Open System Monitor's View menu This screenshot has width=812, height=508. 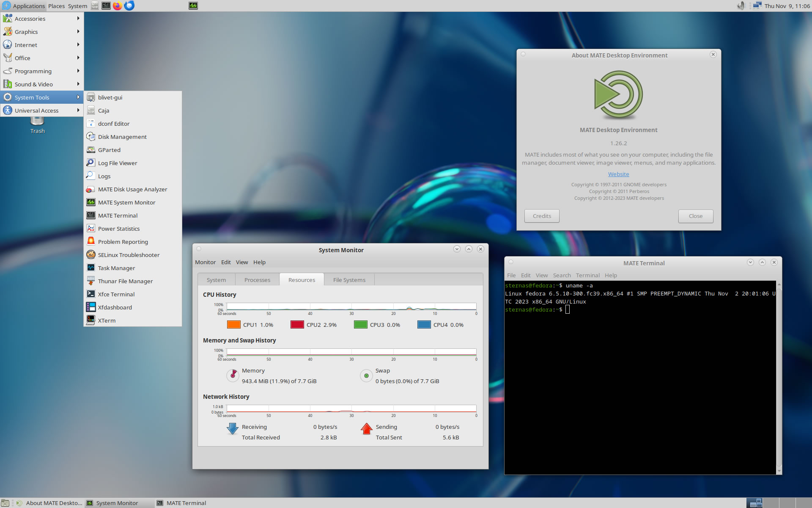click(242, 262)
